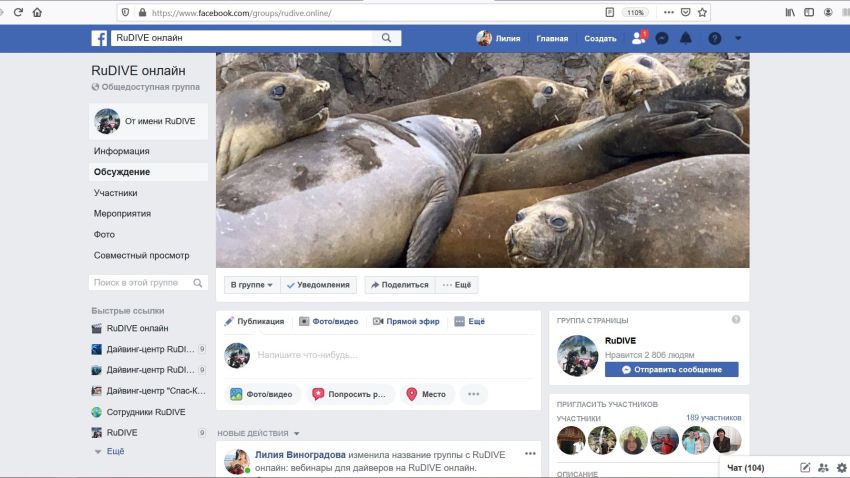Click 'Отправить сообщение' button
The width and height of the screenshot is (850, 478).
pyautogui.click(x=672, y=370)
